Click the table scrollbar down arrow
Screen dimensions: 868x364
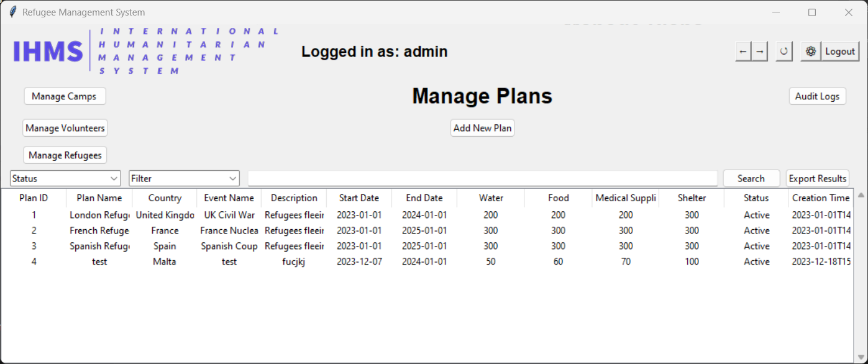tap(861, 357)
